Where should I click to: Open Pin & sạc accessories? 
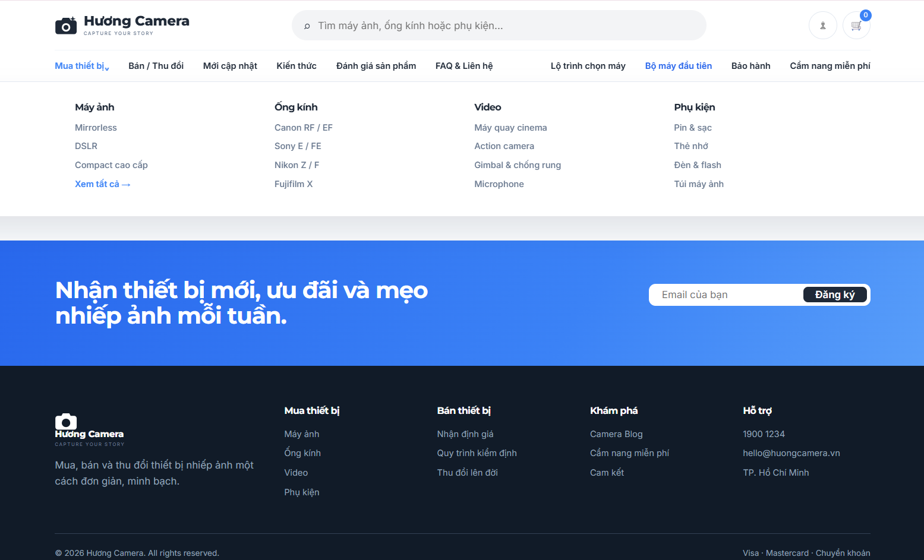click(x=693, y=128)
